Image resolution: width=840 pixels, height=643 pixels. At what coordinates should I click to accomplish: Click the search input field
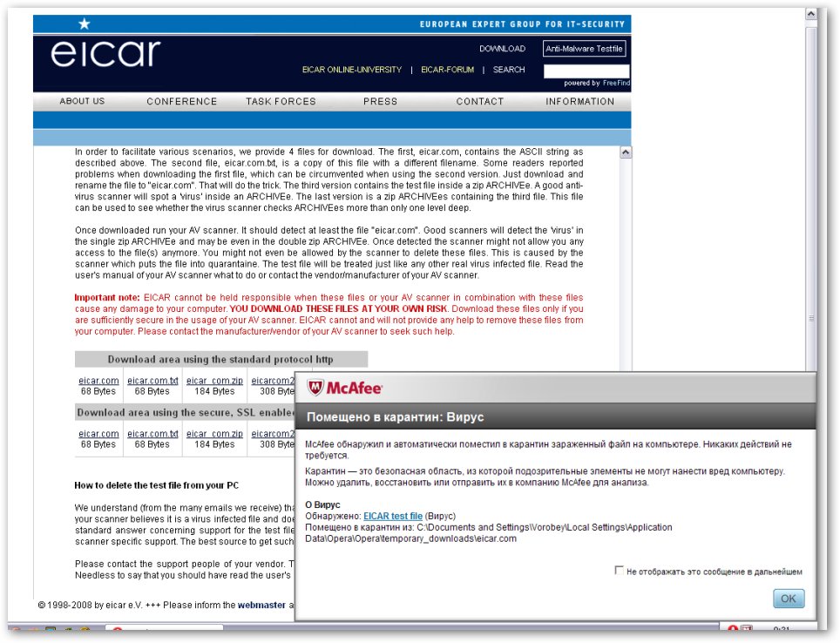pos(586,71)
